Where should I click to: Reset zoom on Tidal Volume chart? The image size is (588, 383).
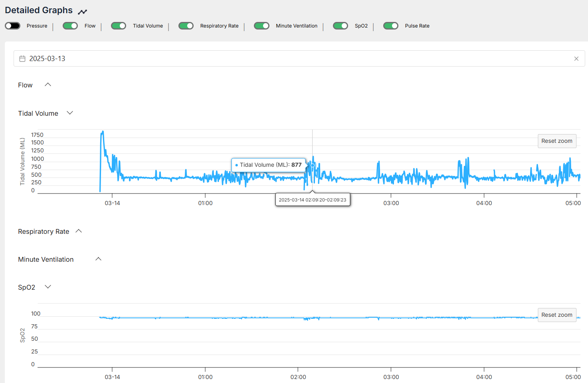556,141
